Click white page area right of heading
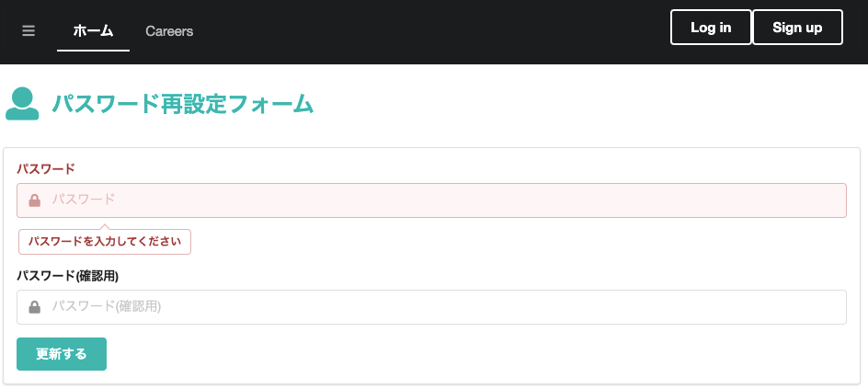This screenshot has width=868, height=389. click(587, 104)
